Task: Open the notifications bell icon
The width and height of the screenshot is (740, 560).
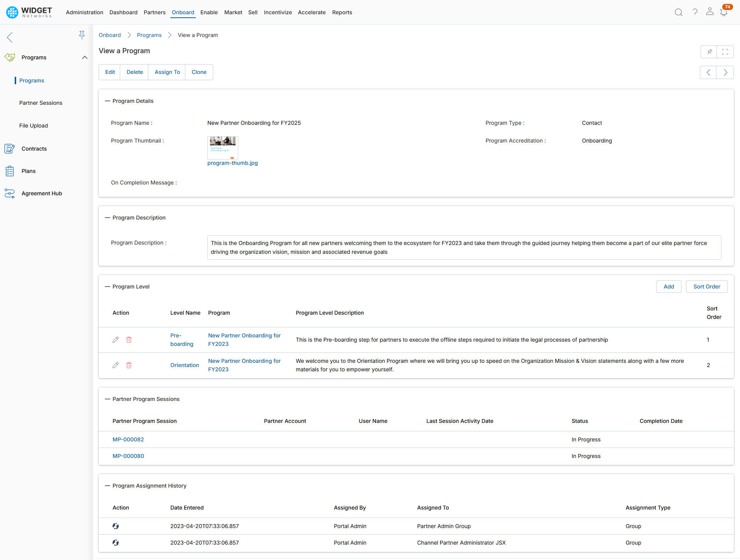Action: tap(723, 12)
